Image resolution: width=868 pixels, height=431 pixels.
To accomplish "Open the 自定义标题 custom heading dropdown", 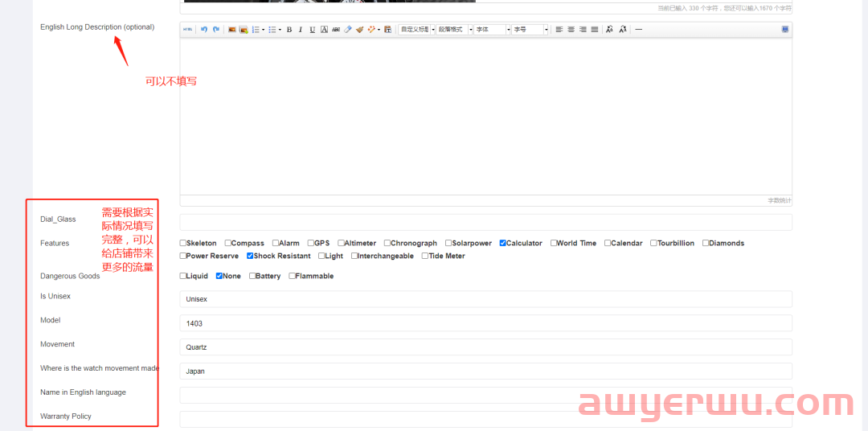I will click(416, 30).
